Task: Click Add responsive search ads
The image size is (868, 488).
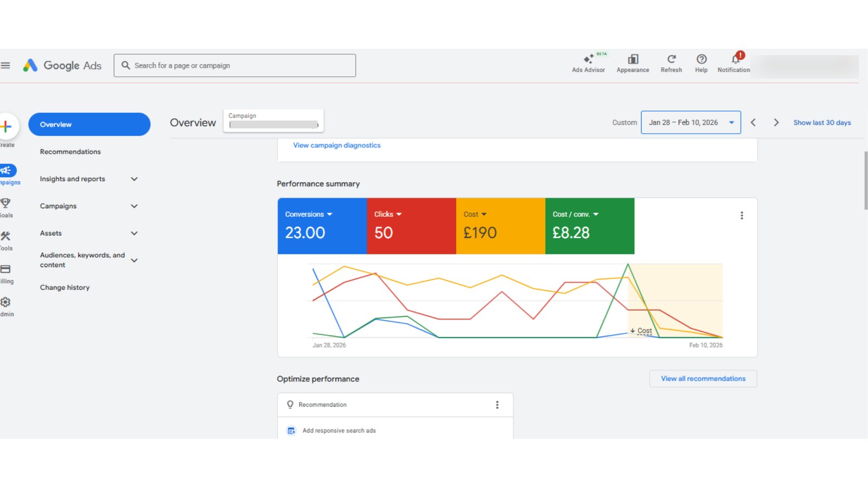Action: point(339,431)
